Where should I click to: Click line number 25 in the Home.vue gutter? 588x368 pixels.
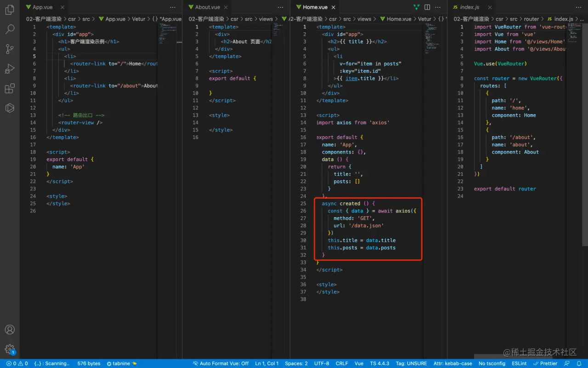(x=303, y=203)
